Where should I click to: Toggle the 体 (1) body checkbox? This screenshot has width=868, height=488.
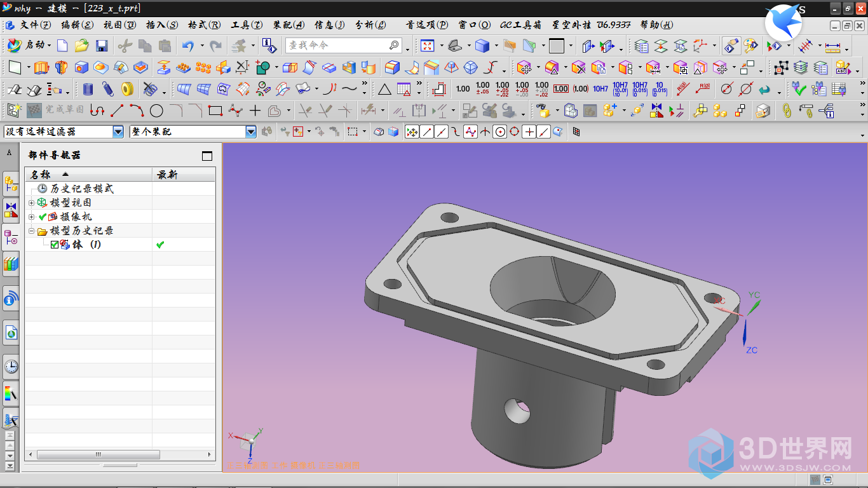(55, 245)
